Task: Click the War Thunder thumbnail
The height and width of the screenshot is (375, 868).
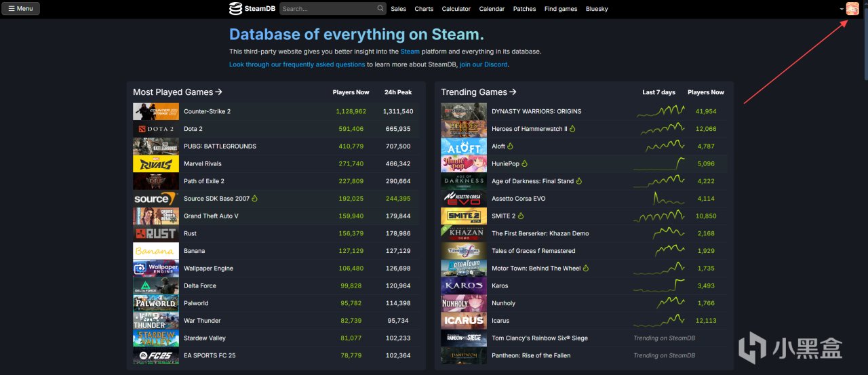Action: click(x=156, y=321)
